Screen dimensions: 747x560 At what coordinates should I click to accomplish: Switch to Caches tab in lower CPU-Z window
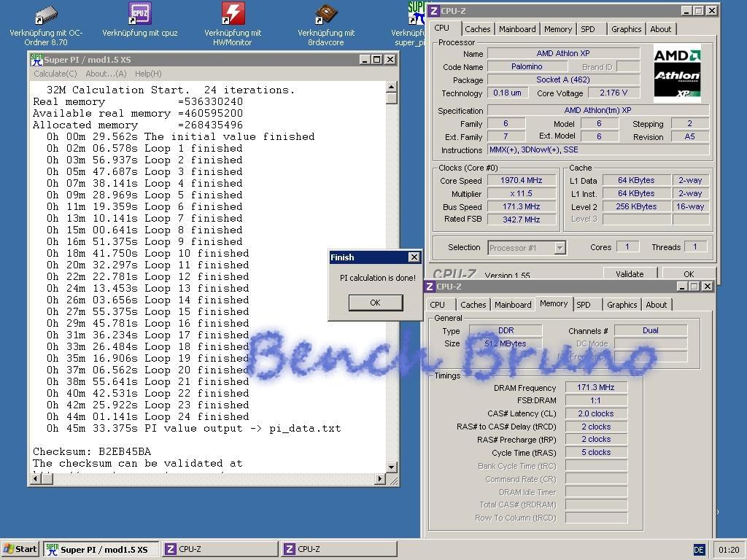point(473,305)
